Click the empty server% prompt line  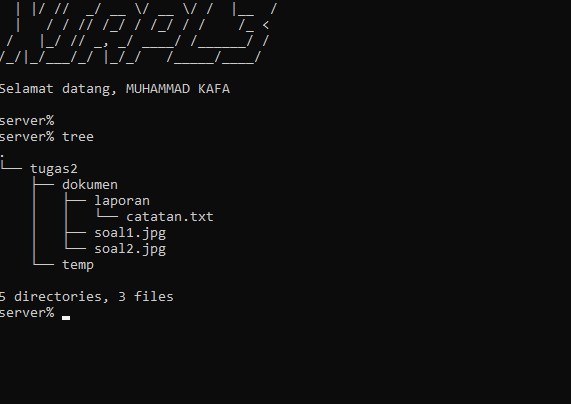pos(27,121)
